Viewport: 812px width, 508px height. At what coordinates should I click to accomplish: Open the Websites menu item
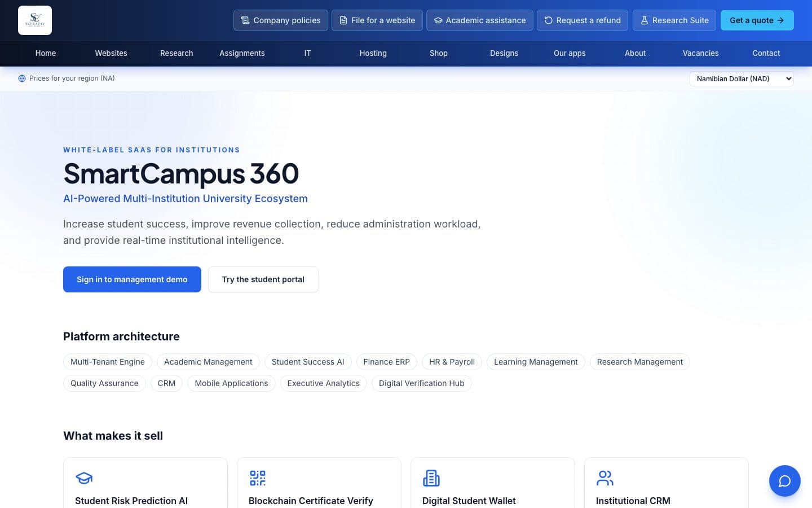(x=111, y=53)
